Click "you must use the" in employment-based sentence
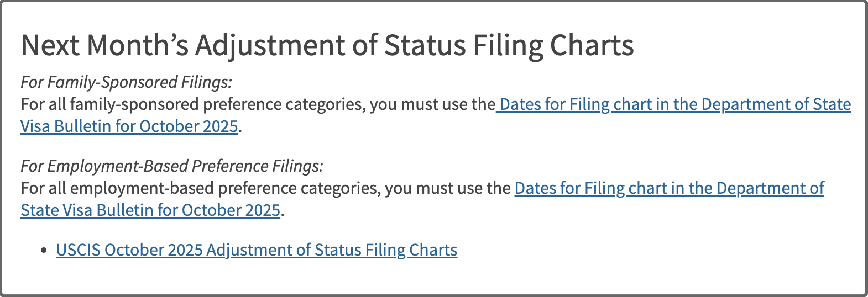868x297 pixels. tap(448, 188)
